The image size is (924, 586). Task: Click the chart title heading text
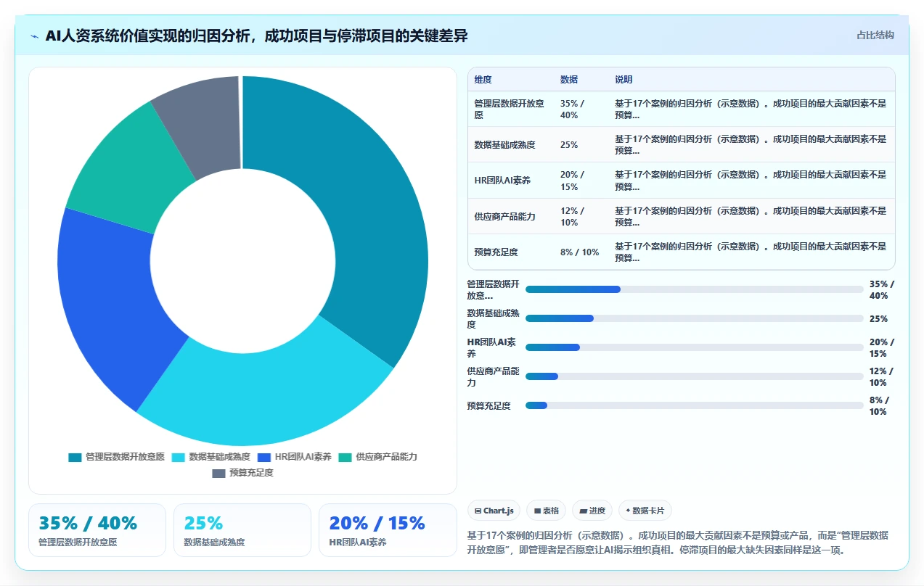pos(256,36)
